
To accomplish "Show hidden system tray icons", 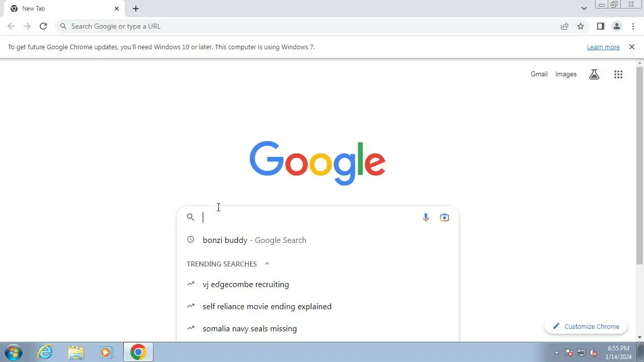I will pos(556,352).
